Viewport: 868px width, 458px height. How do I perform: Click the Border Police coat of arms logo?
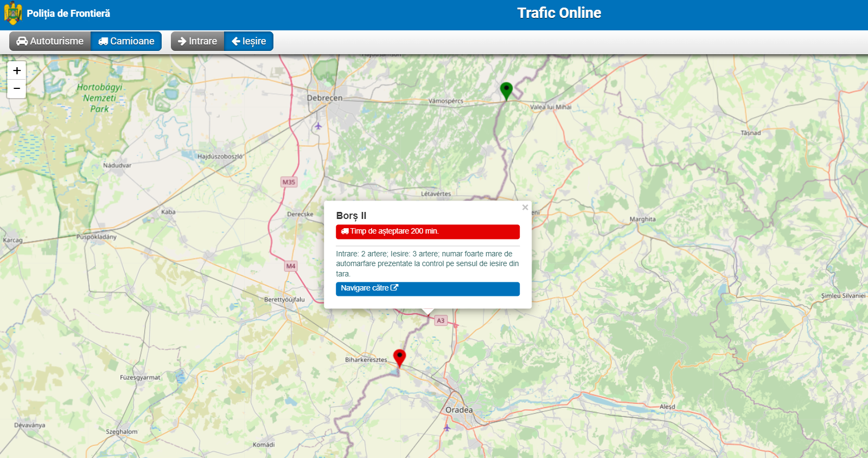(x=13, y=14)
